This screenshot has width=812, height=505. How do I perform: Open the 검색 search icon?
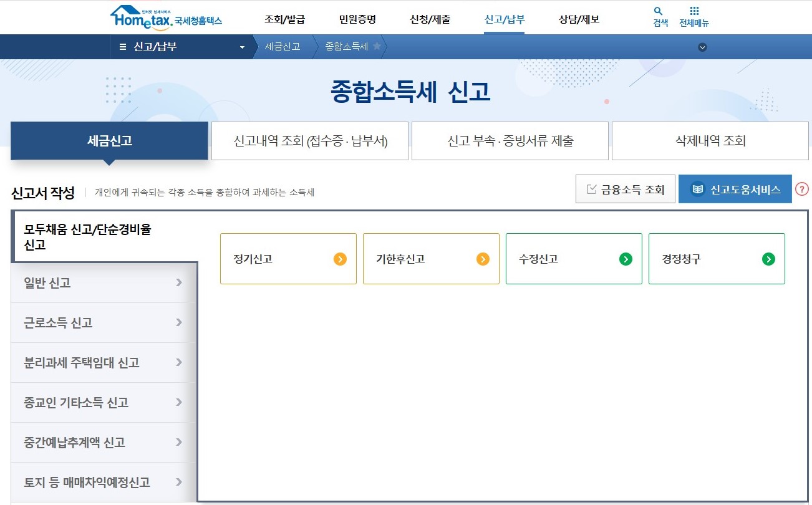pyautogui.click(x=658, y=11)
